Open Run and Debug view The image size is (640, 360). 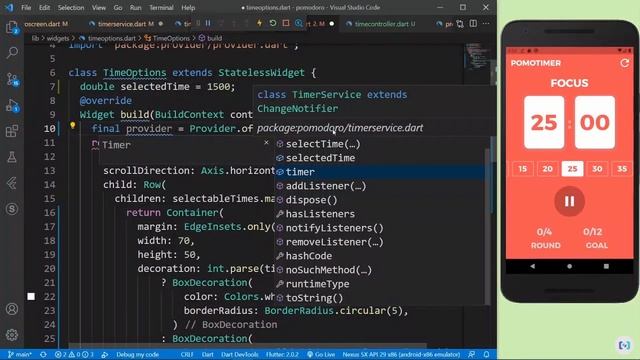click(x=12, y=106)
